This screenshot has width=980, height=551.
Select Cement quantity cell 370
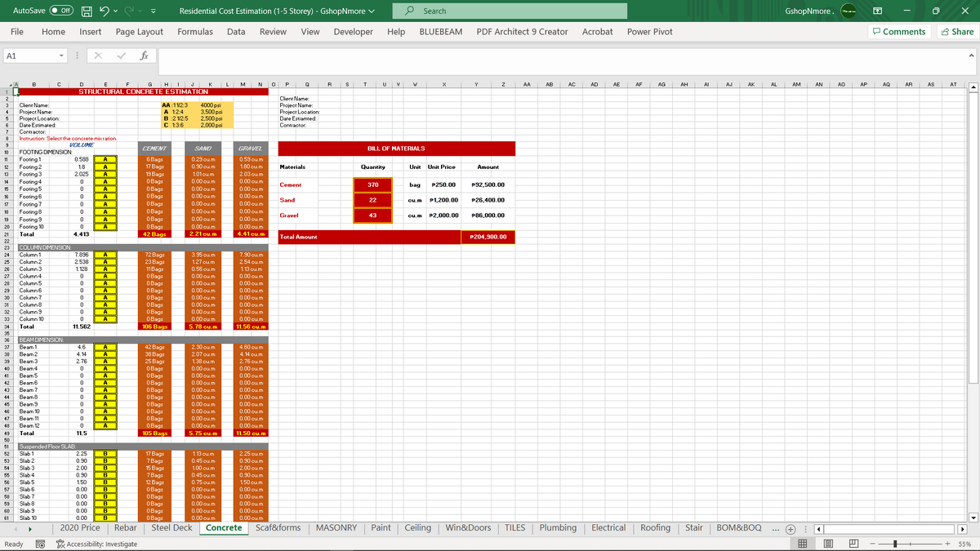click(x=372, y=185)
